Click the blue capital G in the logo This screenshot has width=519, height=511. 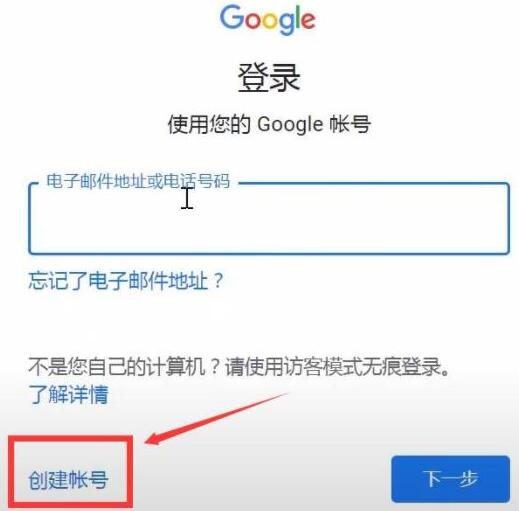[232, 17]
